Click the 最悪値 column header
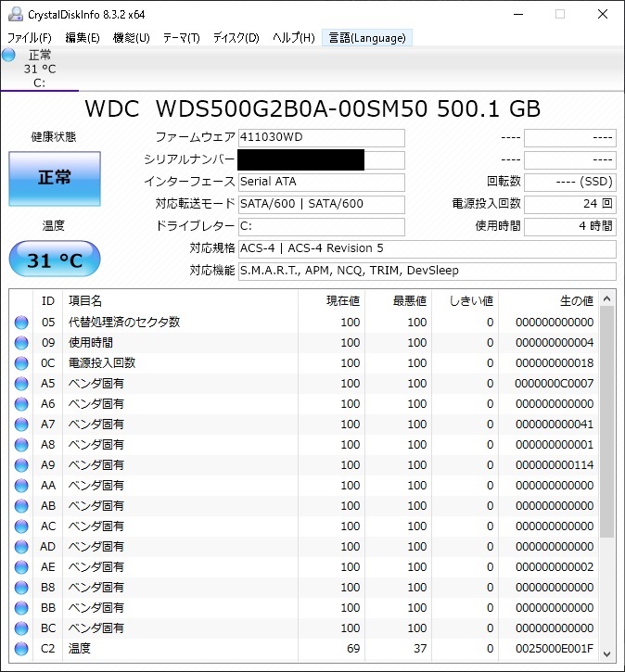Viewport: 625px width, 672px height. click(399, 301)
